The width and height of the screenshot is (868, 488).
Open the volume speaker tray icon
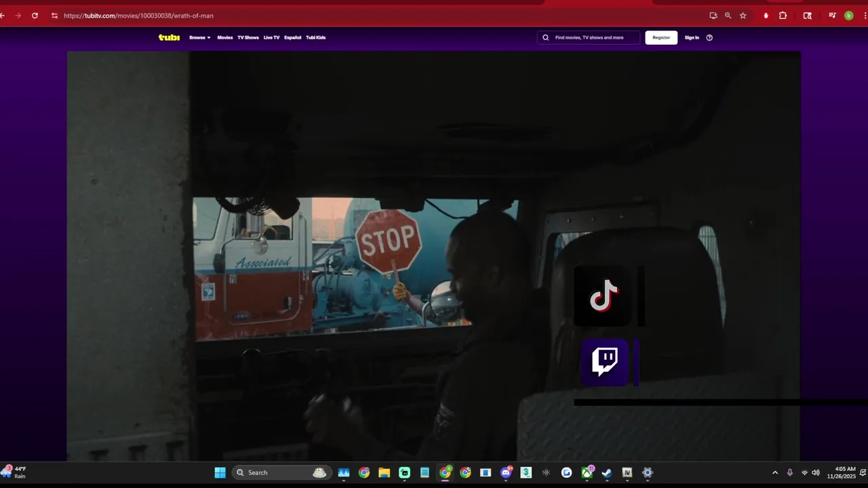click(x=816, y=472)
